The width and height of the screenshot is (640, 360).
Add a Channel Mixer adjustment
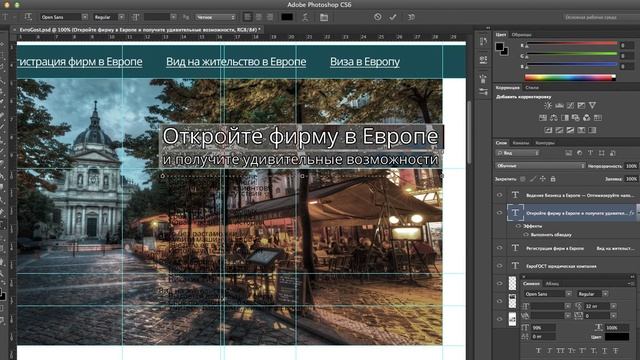pyautogui.click(x=587, y=118)
